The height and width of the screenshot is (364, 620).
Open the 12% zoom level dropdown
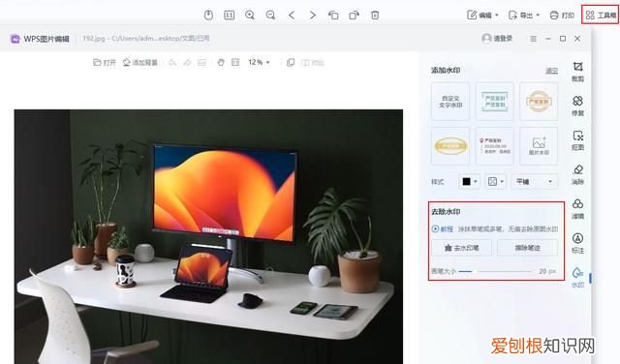(259, 63)
